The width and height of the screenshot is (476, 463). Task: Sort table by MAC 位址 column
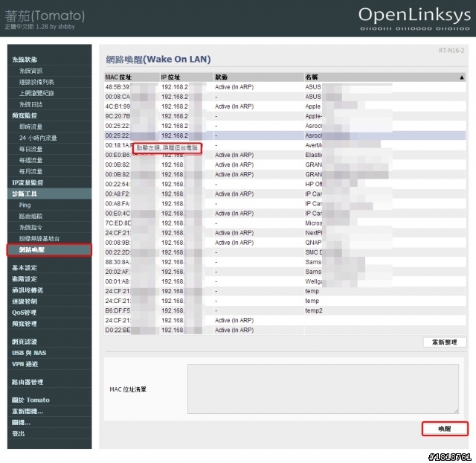tap(132, 77)
